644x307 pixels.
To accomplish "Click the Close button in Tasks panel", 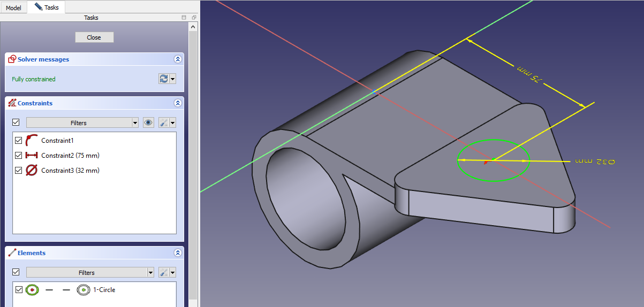I will pyautogui.click(x=94, y=37).
